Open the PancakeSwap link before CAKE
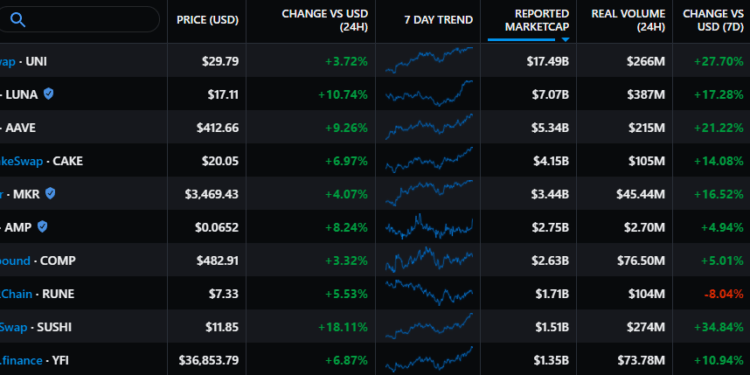This screenshot has height=375, width=750. pyautogui.click(x=22, y=161)
